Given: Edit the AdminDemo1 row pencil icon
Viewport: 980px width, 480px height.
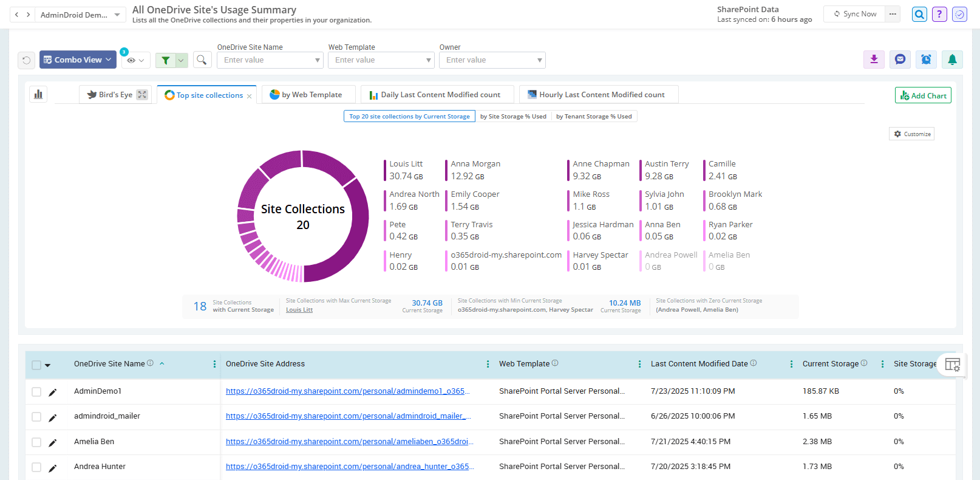Looking at the screenshot, I should click(53, 393).
